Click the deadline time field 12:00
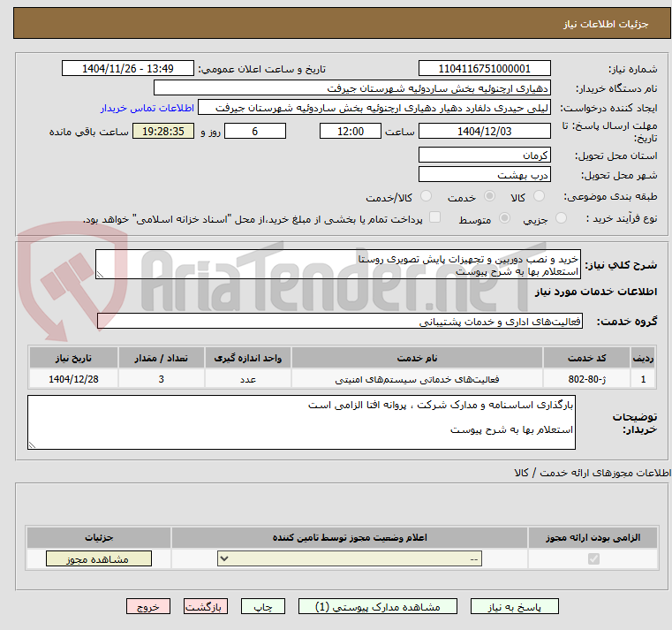 (351, 132)
